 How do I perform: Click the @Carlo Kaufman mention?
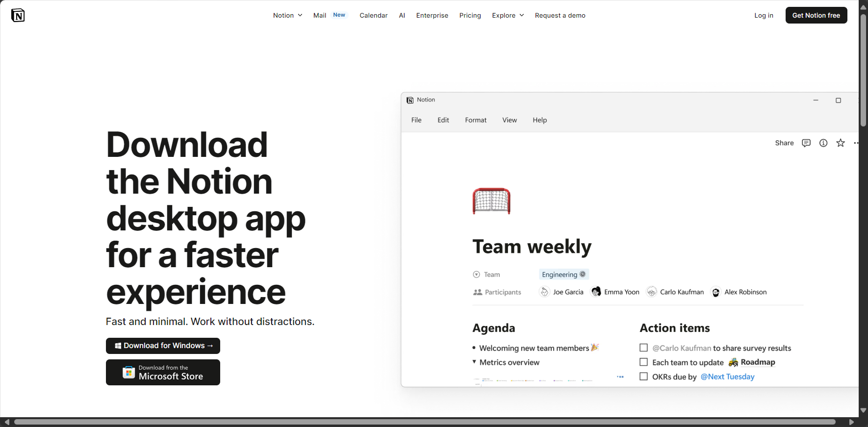click(x=682, y=348)
